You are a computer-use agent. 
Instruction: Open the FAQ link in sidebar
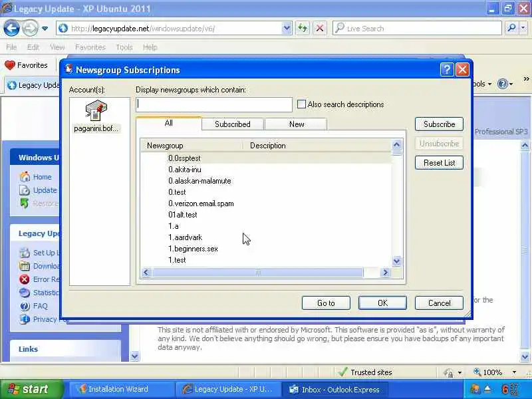click(x=40, y=306)
